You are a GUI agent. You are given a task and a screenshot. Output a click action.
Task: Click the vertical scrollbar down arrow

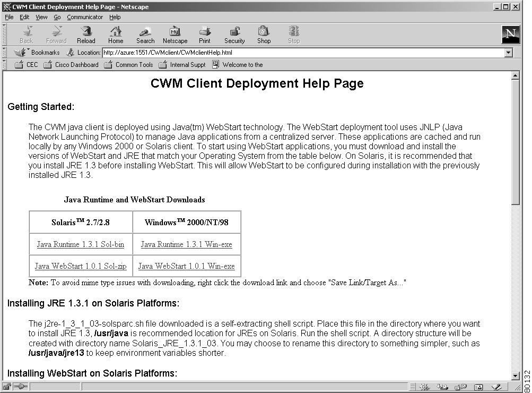(x=516, y=375)
